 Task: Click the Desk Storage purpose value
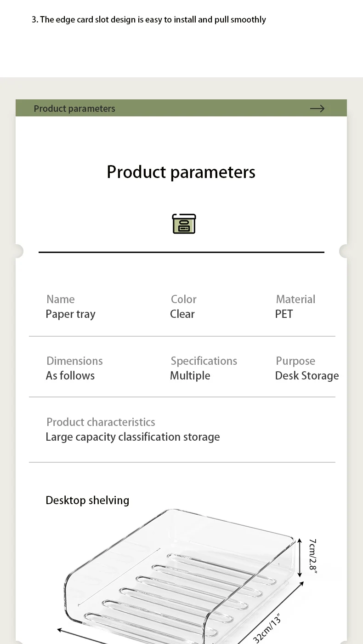307,376
